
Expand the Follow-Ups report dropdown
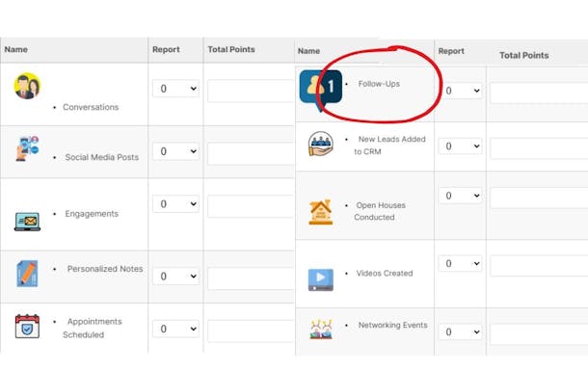[x=461, y=91]
